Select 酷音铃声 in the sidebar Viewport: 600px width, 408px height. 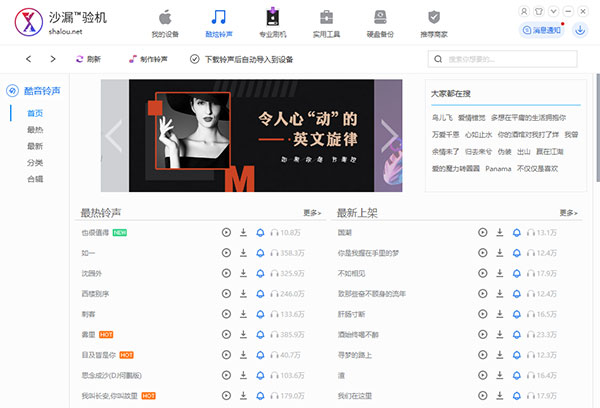tap(34, 91)
